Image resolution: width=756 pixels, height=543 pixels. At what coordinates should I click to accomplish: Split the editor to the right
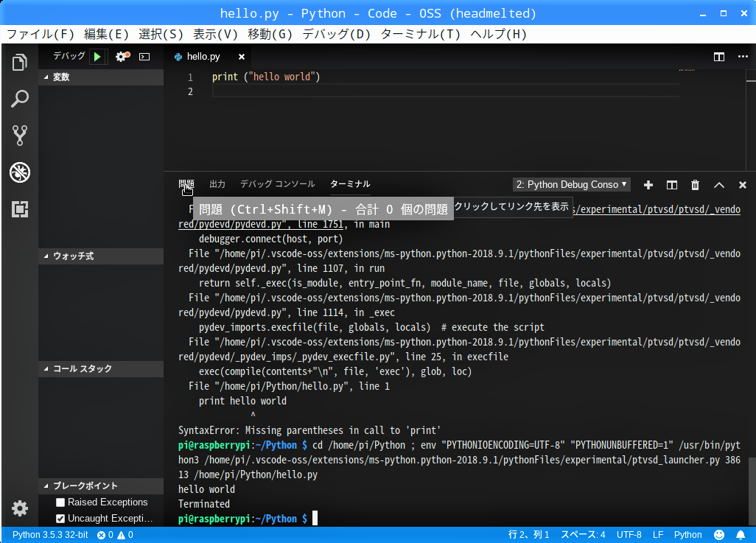(719, 57)
